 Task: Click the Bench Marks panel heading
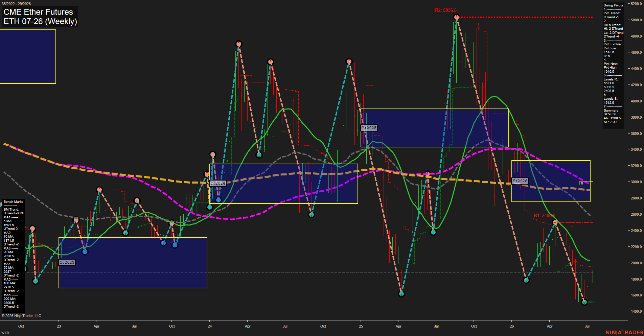14,202
